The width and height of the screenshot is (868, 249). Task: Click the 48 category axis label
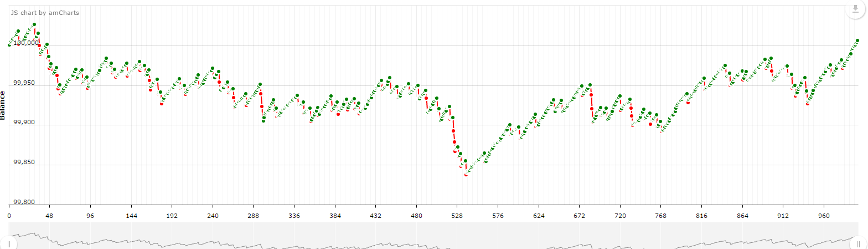tap(50, 215)
